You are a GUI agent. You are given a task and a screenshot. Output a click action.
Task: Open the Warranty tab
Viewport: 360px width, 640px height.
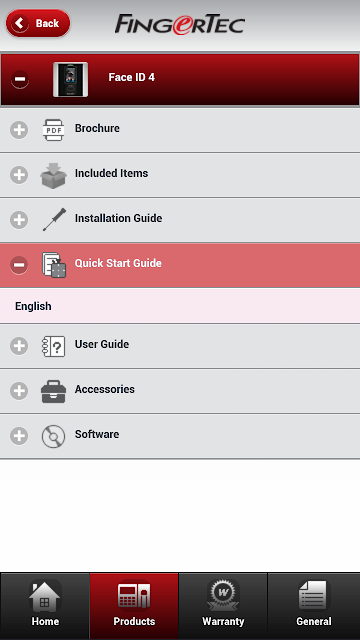[x=223, y=606]
